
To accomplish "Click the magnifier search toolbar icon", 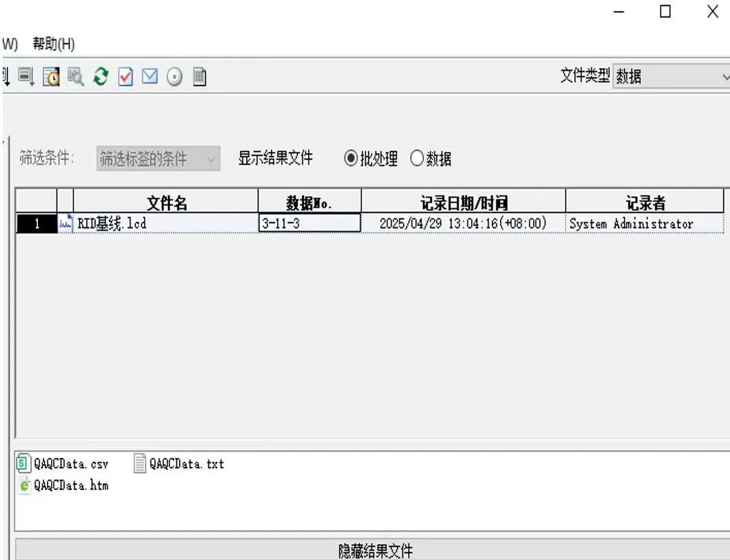I will coord(76,77).
